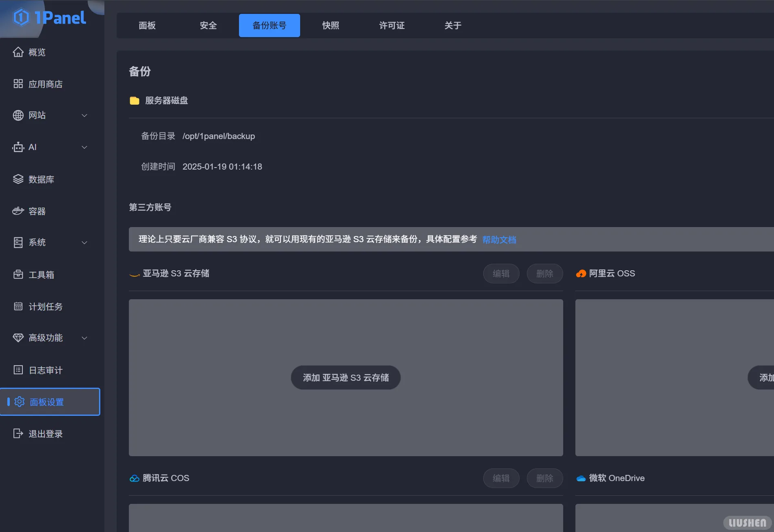Open the 日志审计 log audit page

(45, 370)
